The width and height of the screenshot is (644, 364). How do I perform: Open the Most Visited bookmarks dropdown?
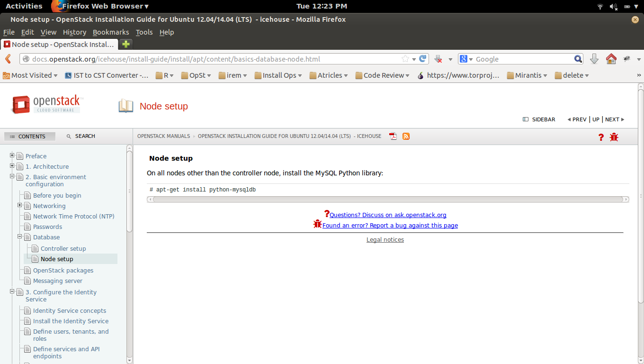point(30,75)
